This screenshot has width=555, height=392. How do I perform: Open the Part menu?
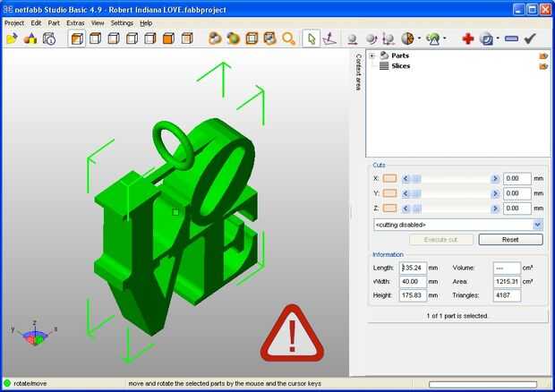pos(54,23)
